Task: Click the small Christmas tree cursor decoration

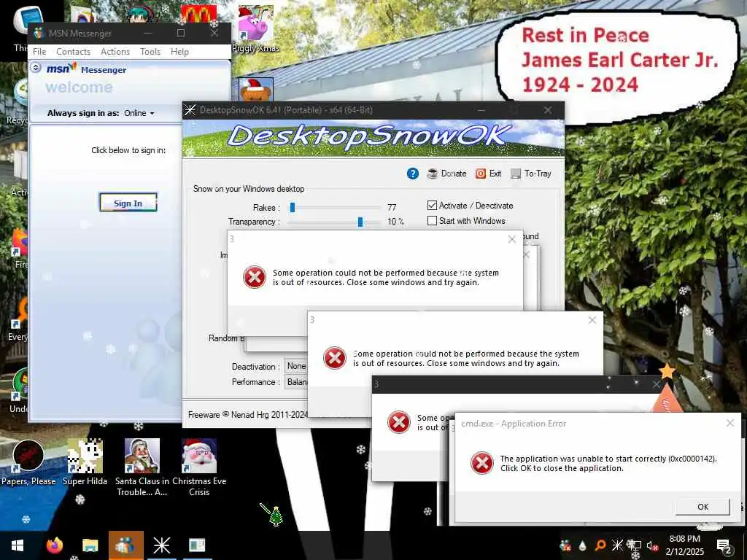Action: click(x=275, y=516)
